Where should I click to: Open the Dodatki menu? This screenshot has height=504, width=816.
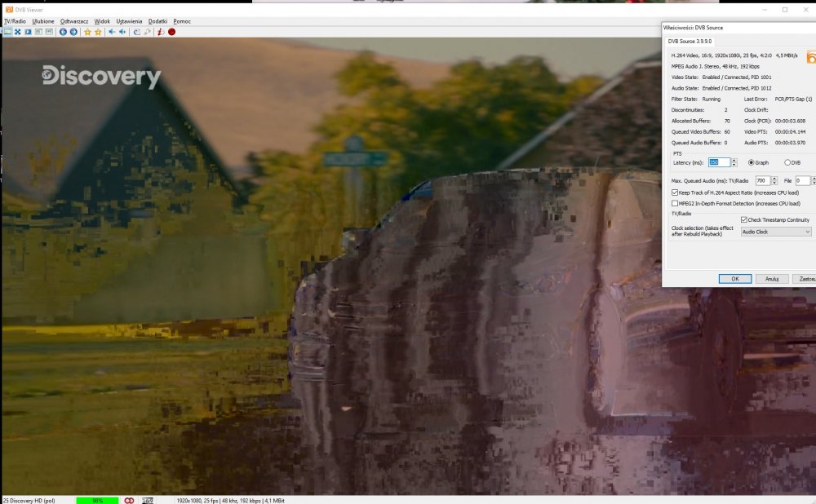pyautogui.click(x=157, y=21)
